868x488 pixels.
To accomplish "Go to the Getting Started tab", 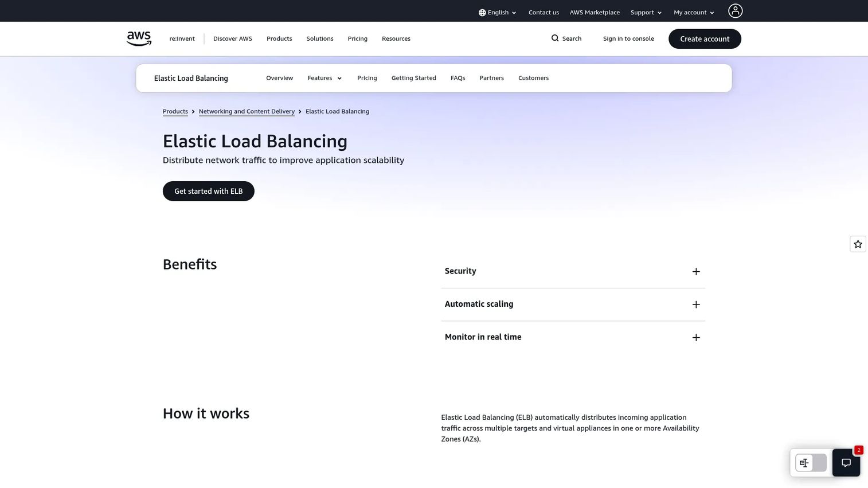I will (x=414, y=78).
